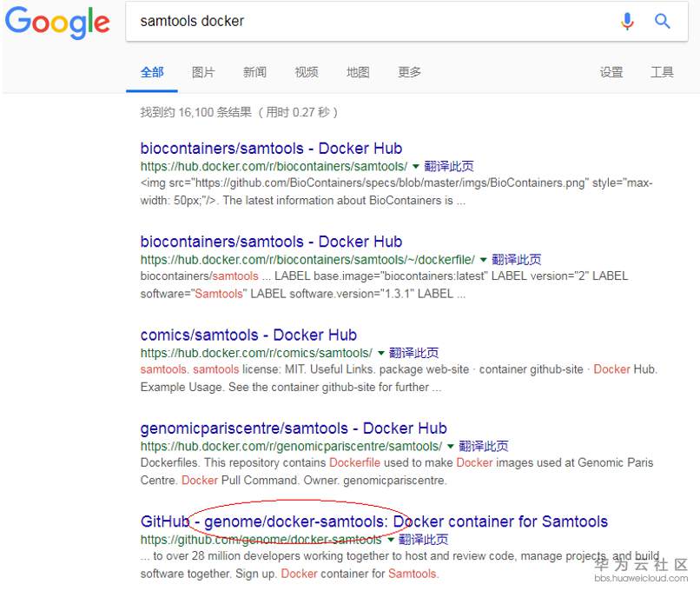The width and height of the screenshot is (700, 591).
Task: Expand arrow beside github.com/genome/docker-samtools URL
Action: 391,540
